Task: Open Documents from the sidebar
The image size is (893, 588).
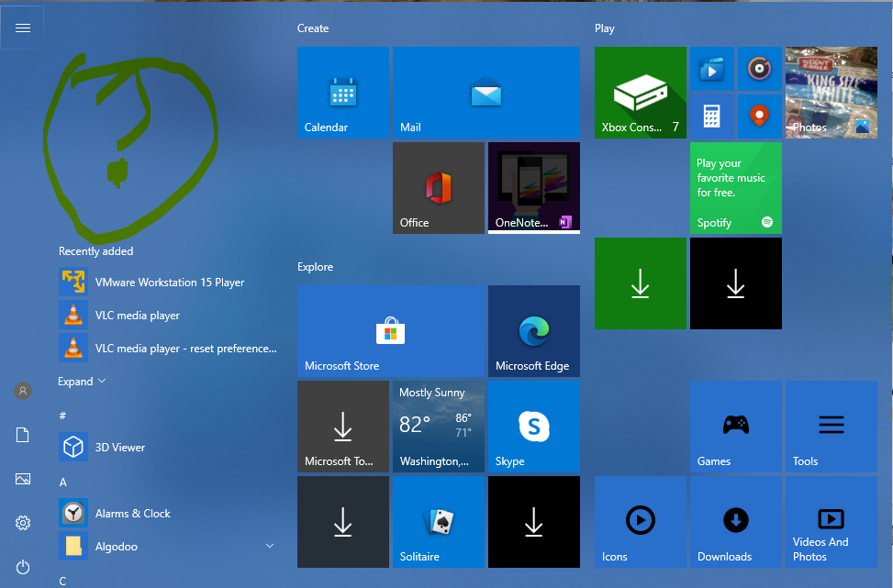Action: tap(23, 435)
